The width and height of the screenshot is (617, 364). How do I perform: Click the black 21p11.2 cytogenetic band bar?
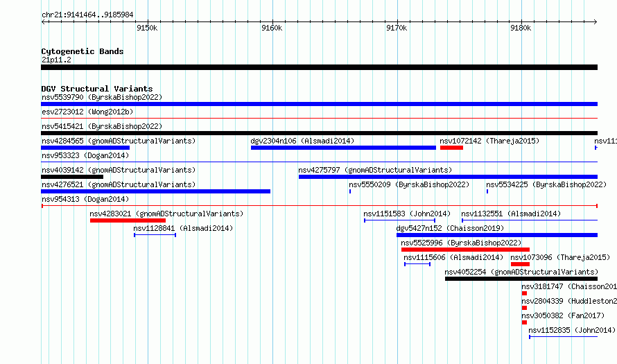click(x=319, y=67)
